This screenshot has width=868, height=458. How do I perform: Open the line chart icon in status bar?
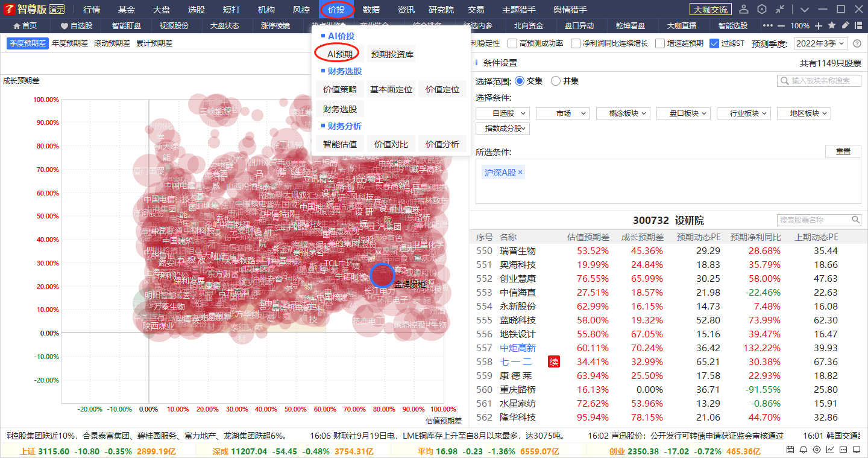click(x=830, y=450)
